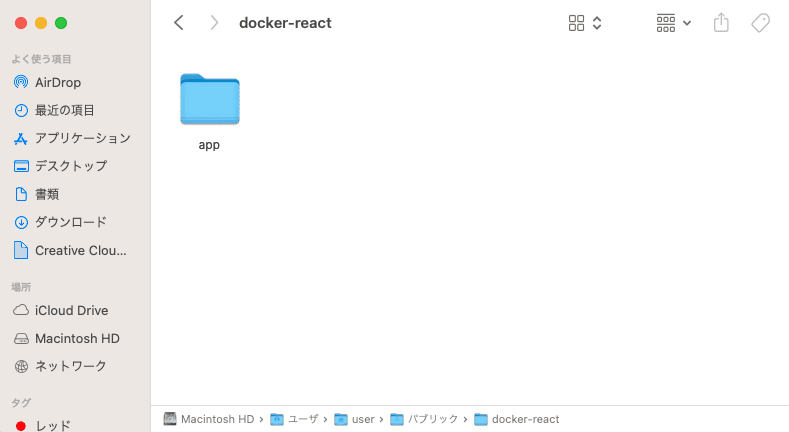Open ネットワーク in the sidebar
This screenshot has height=432, width=789.
pyautogui.click(x=70, y=366)
